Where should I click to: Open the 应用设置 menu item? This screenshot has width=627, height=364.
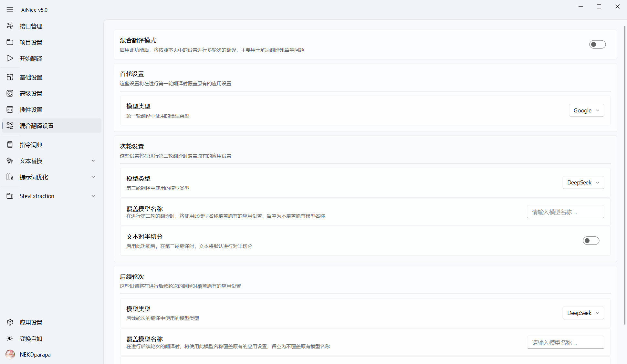tap(31, 322)
